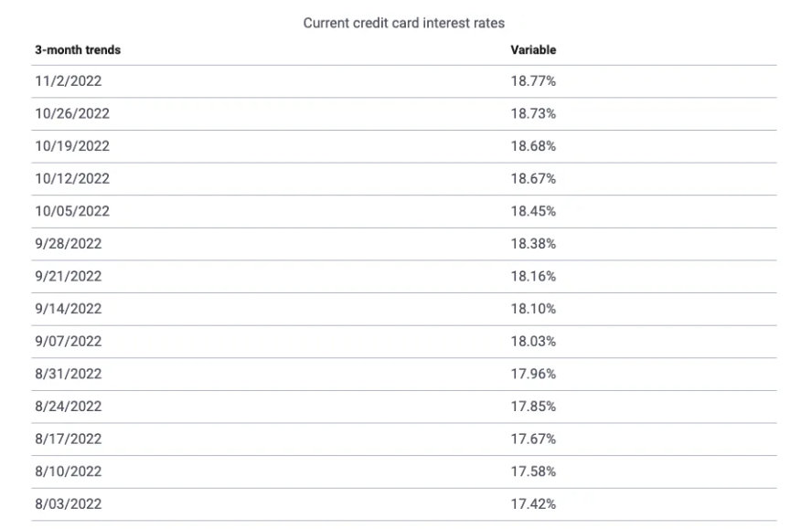Image resolution: width=812 pixels, height=529 pixels.
Task: Select the 9/21/2022 date cell
Action: [x=69, y=277]
